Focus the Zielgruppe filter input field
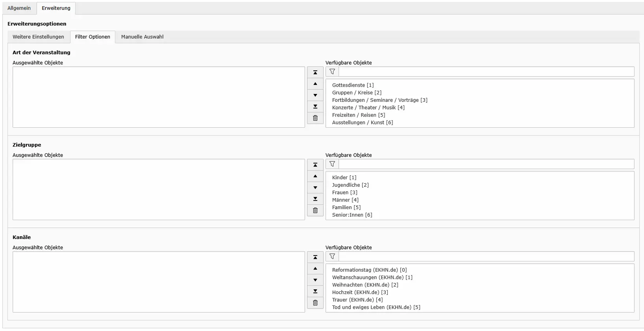 (x=486, y=164)
